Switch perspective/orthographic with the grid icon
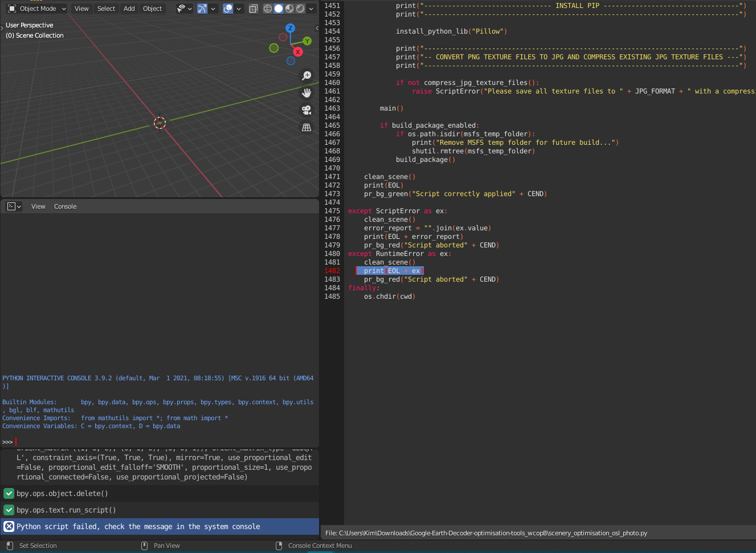This screenshot has height=553, width=756. pos(307,127)
